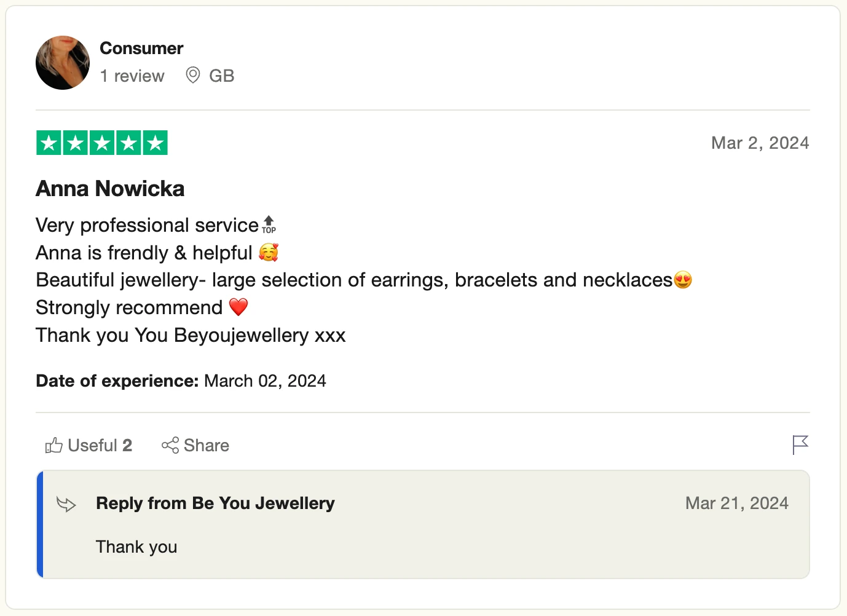
Task: Open the Consumer reviewer profile name
Action: (141, 49)
